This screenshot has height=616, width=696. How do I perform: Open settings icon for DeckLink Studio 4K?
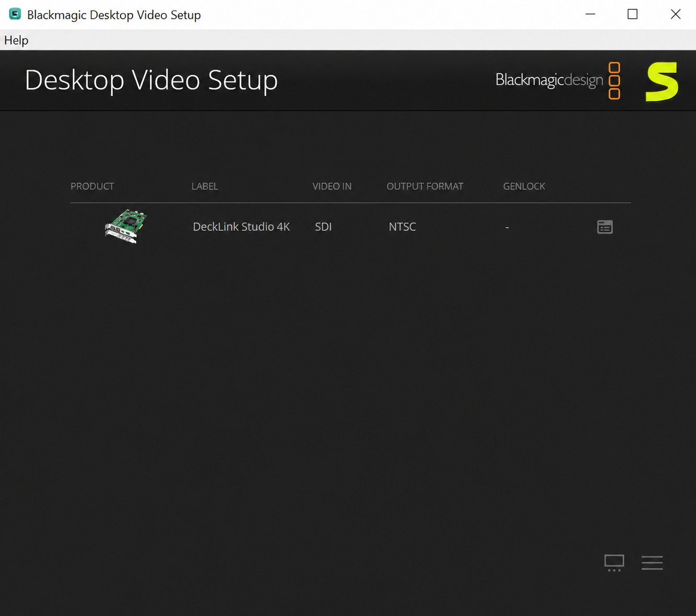(x=605, y=227)
